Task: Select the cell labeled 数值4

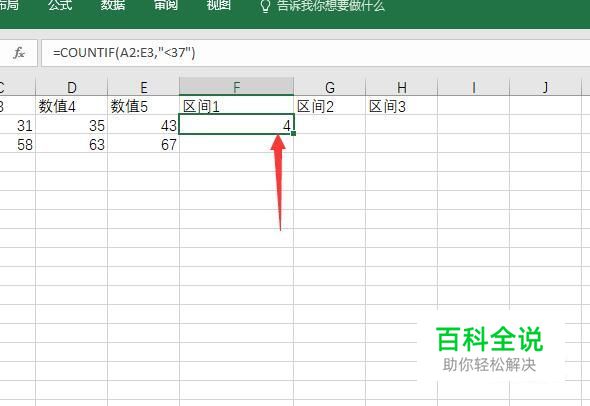Action: click(71, 106)
